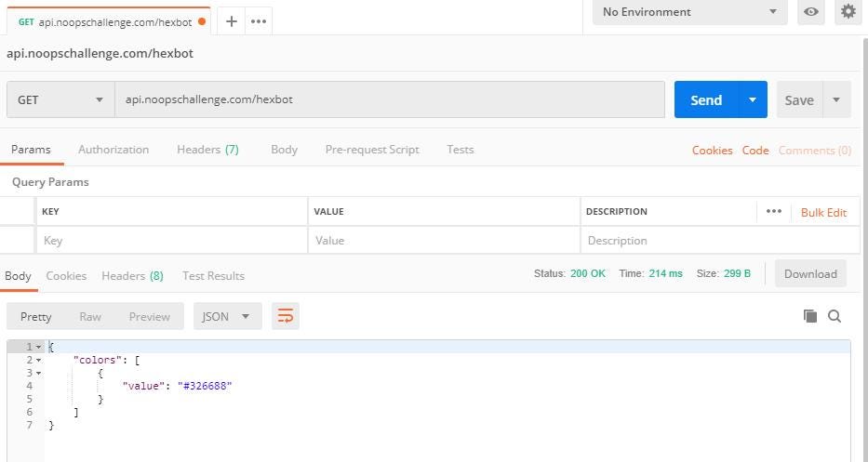The width and height of the screenshot is (868, 462).
Task: Collapse the JSON root at line 1
Action: (39, 347)
